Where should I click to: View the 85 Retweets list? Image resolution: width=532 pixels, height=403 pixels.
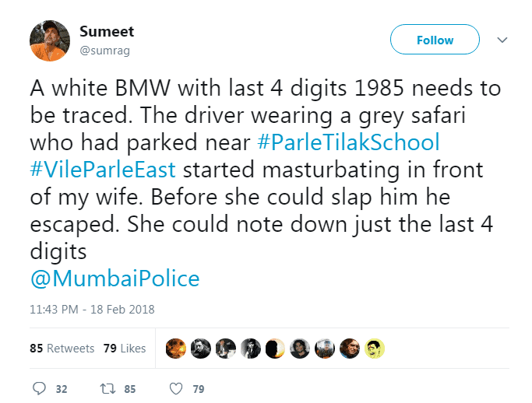tap(62, 348)
